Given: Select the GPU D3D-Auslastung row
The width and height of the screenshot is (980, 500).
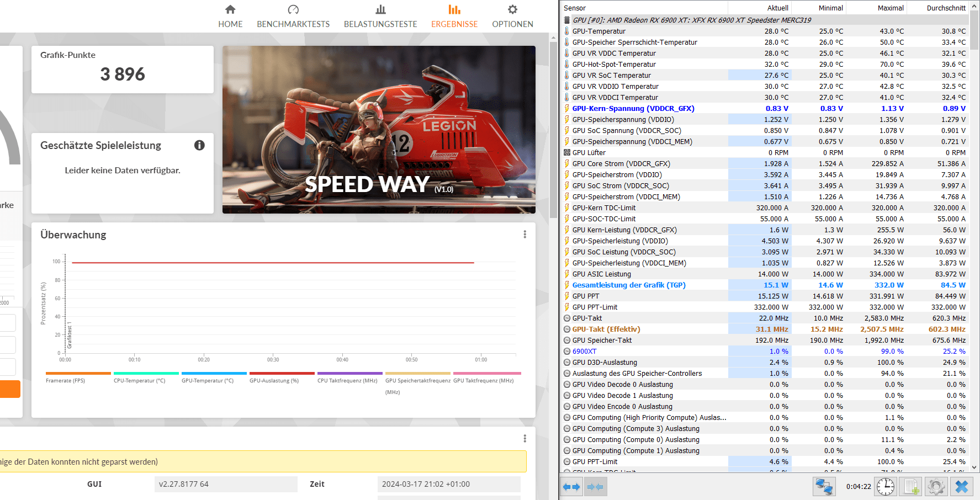Looking at the screenshot, I should click(x=765, y=362).
